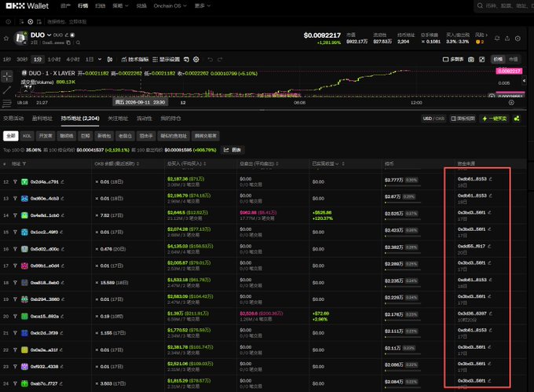Undo the last chart action

tap(210, 59)
